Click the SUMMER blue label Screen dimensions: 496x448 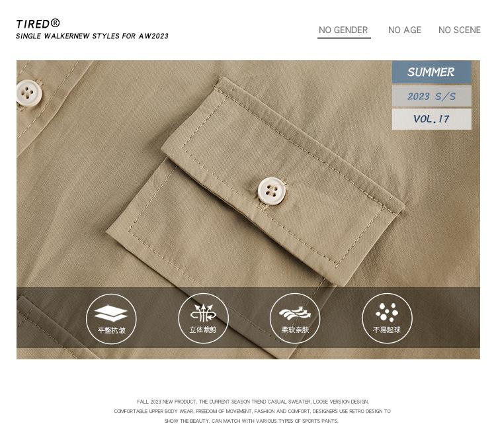pos(431,72)
